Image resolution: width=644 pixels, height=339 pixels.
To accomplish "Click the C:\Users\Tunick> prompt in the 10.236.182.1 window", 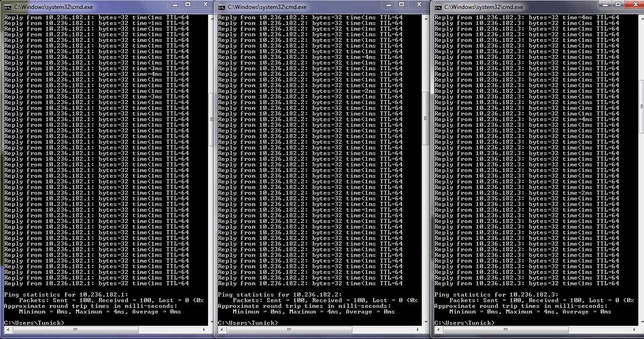I will point(34,323).
